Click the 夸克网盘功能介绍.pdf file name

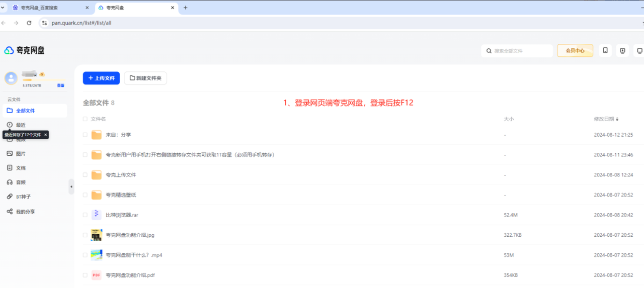[130, 275]
